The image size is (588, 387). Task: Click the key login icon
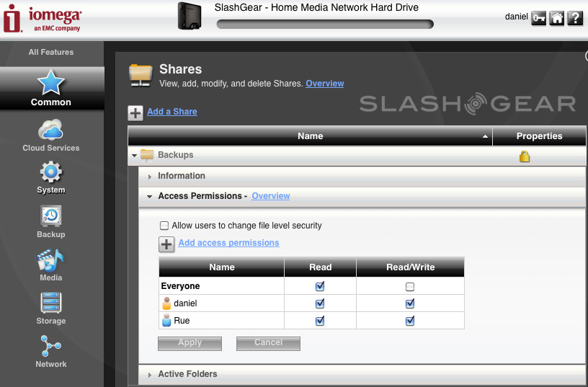(538, 18)
